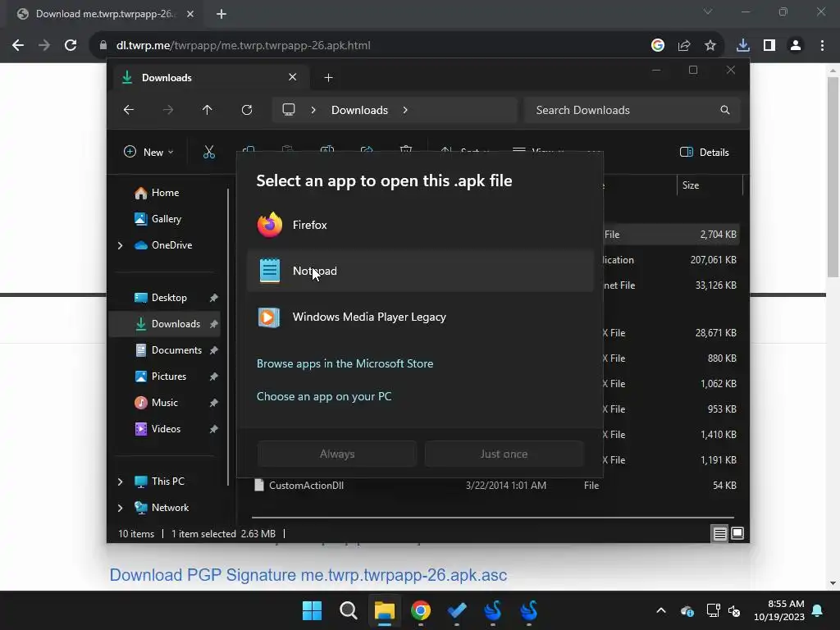Open the New dropdown in Explorer
The width and height of the screenshot is (840, 630).
[x=148, y=152]
